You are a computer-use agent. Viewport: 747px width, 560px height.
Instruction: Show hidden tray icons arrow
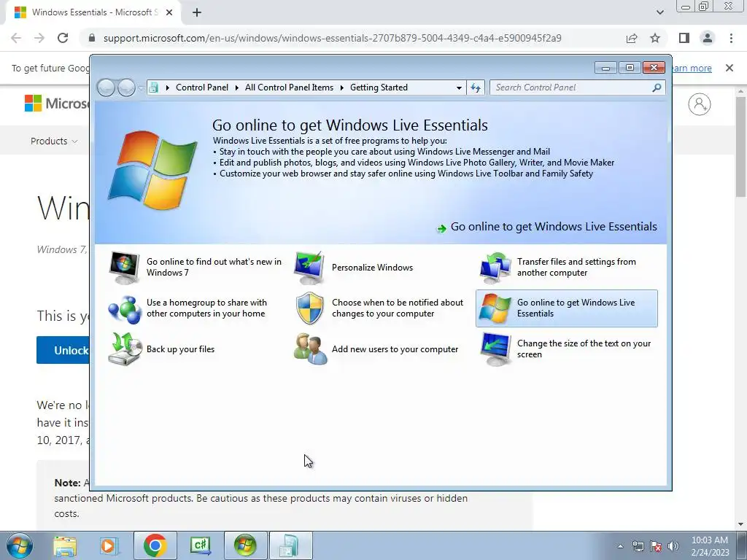tap(620, 546)
